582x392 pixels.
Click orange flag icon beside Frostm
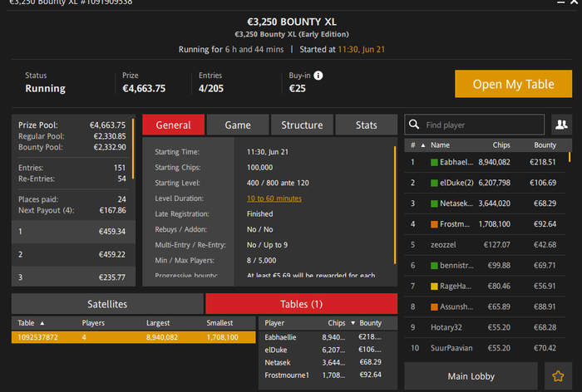pos(434,224)
